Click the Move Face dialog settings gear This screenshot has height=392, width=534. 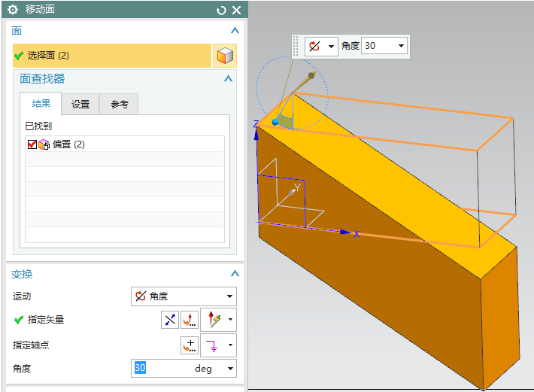coord(12,10)
